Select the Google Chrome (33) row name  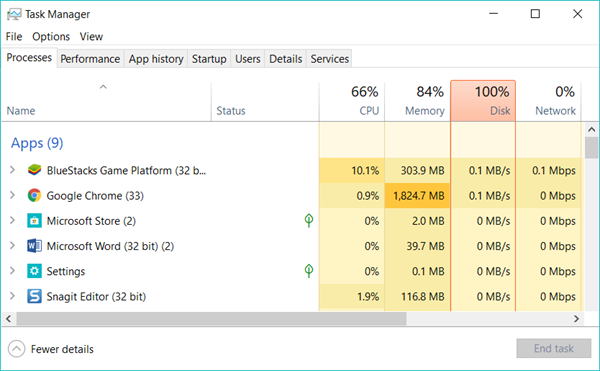[95, 196]
